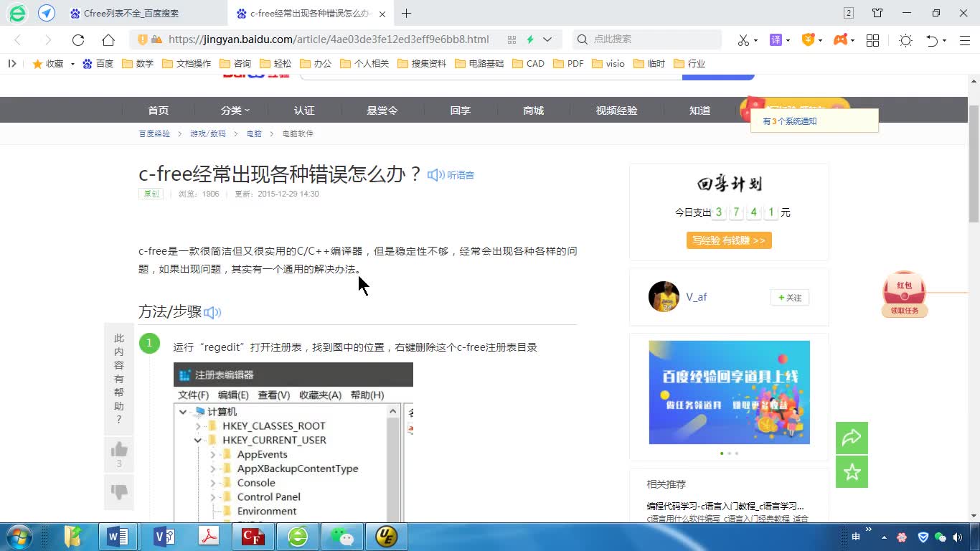Open the skin shirt icon in title bar
This screenshot has width=980, height=551.
[x=877, y=13]
